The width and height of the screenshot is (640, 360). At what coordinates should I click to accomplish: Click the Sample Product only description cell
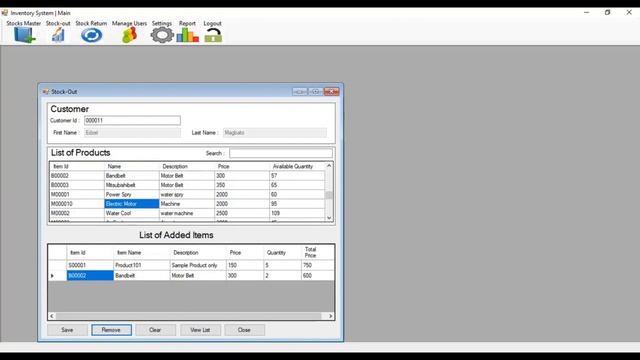(x=198, y=265)
